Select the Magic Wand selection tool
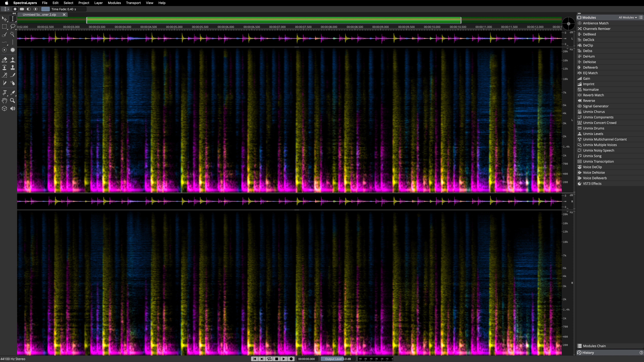Image resolution: width=644 pixels, height=362 pixels. (12, 34)
